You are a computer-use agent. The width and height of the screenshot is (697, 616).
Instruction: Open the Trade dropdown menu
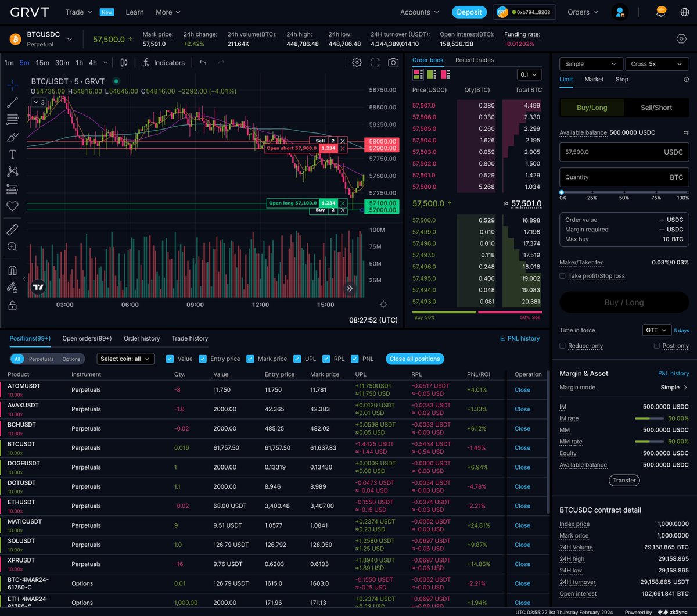(78, 12)
